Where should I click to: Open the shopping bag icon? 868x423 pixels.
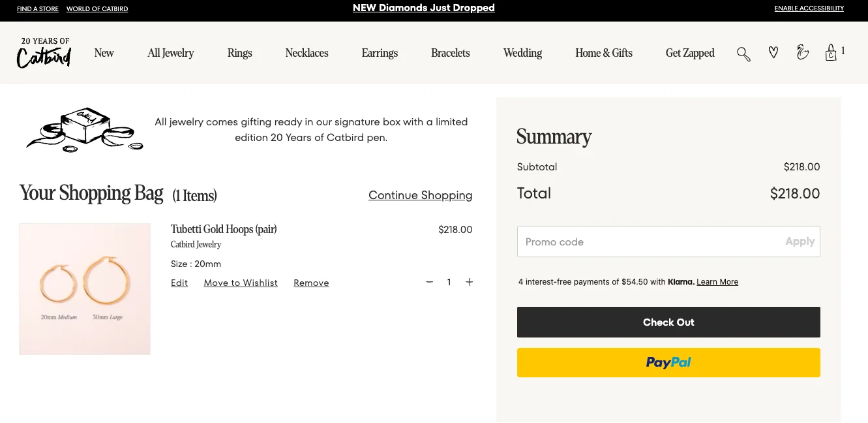pyautogui.click(x=831, y=52)
